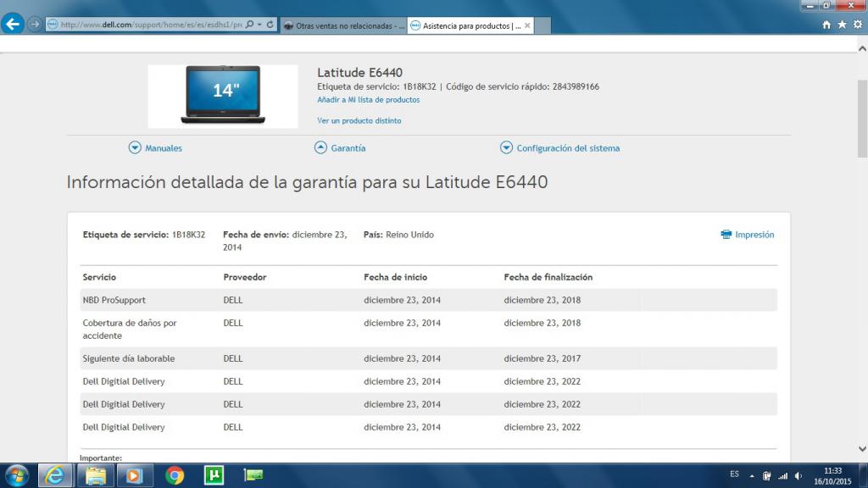Click the 'Servicio' column header
This screenshot has width=868, height=488.
(99, 277)
